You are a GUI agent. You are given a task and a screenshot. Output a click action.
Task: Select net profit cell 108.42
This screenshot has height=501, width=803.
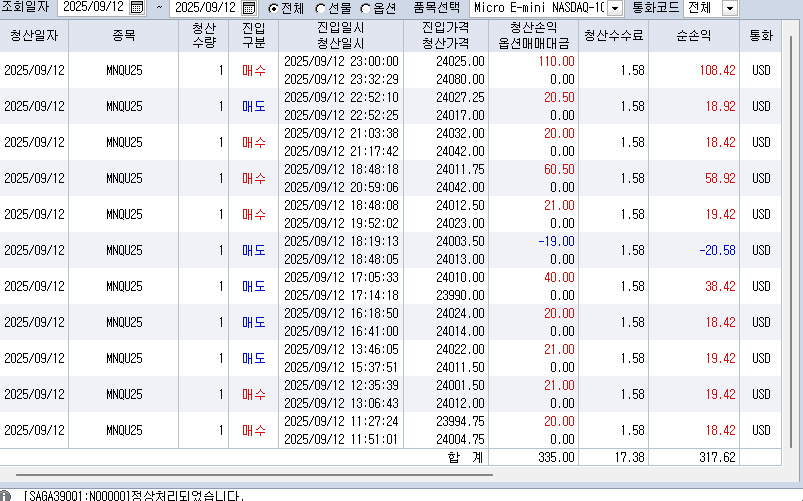717,71
